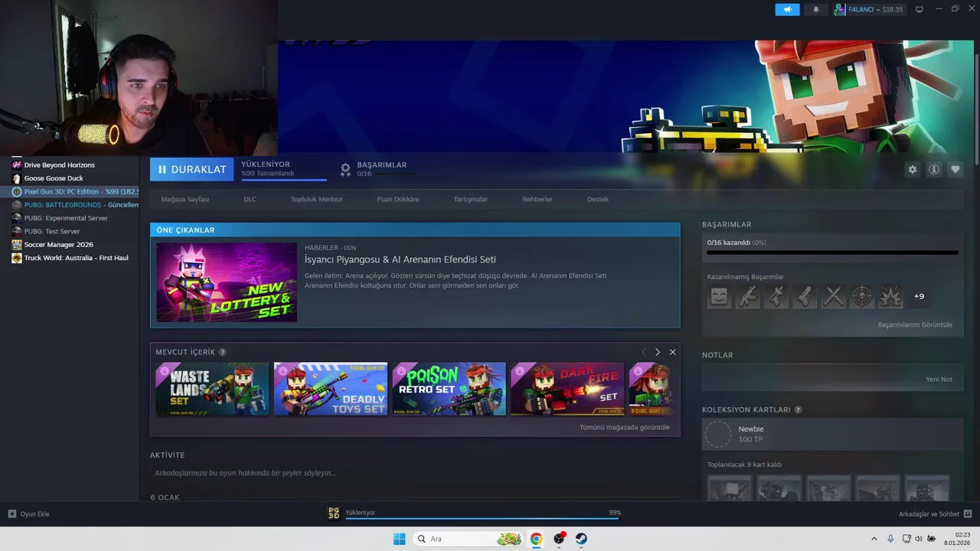Open Mağaza Sayfası tab
Screen dimensions: 980x551
point(185,199)
